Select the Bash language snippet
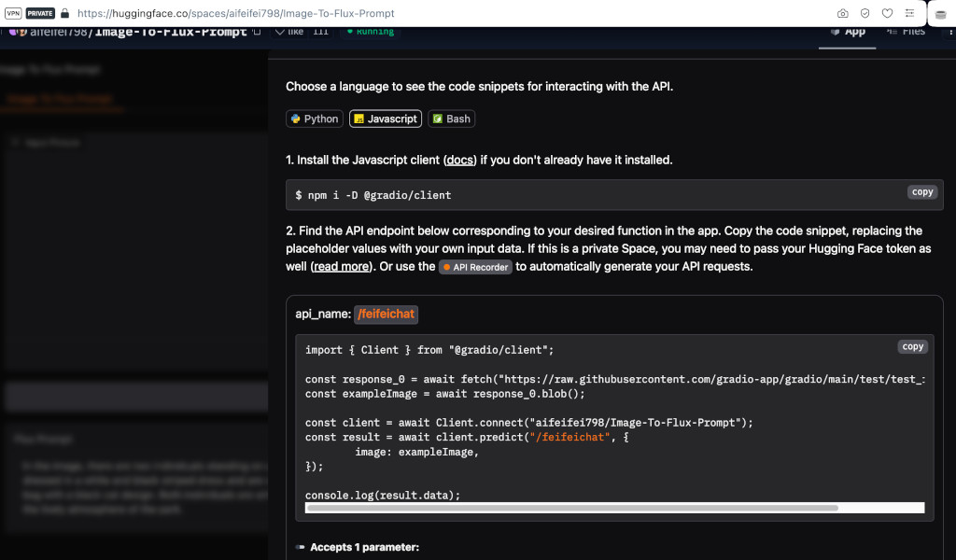Viewport: 956px width, 560px height. tap(451, 119)
